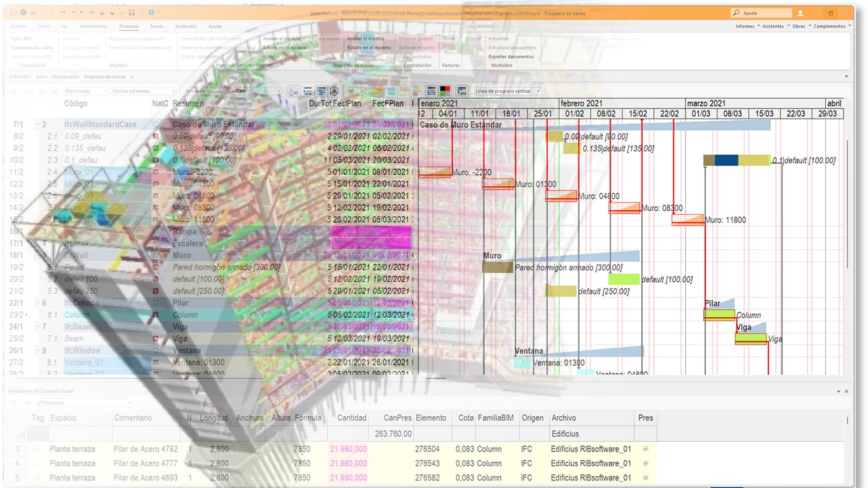Toggle Pres checkbox for element 276582

[x=645, y=478]
